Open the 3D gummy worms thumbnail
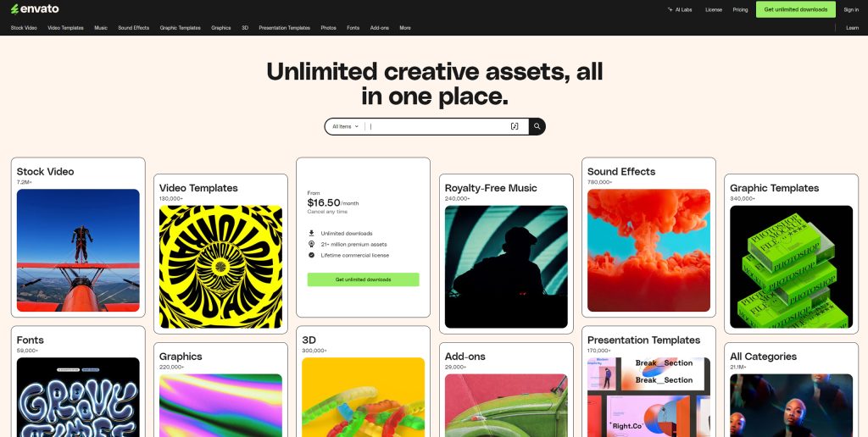The height and width of the screenshot is (437, 868). click(363, 397)
